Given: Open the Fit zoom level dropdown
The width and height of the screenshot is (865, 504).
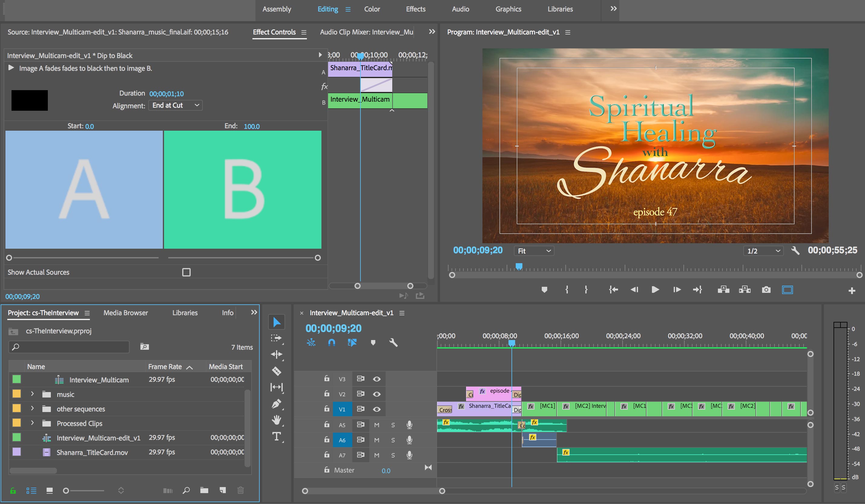Looking at the screenshot, I should (534, 251).
